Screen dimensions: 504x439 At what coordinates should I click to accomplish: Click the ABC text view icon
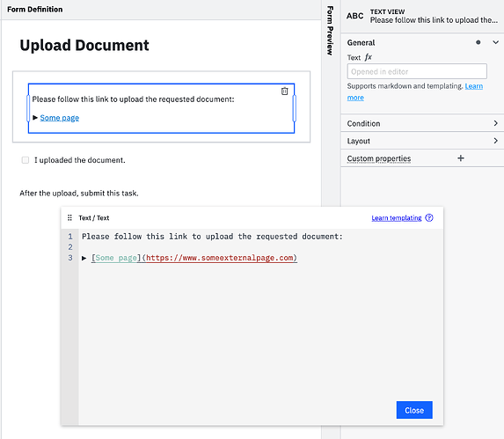354,16
